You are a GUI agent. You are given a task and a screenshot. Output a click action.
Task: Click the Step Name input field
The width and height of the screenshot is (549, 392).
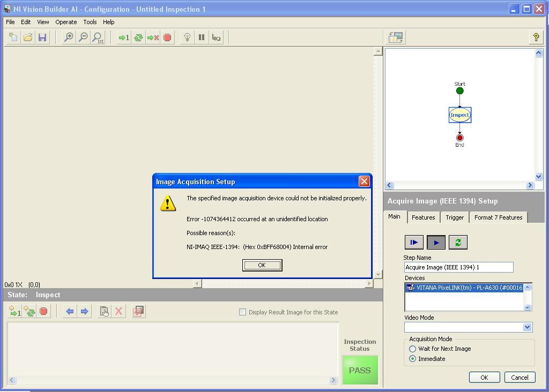click(x=459, y=267)
